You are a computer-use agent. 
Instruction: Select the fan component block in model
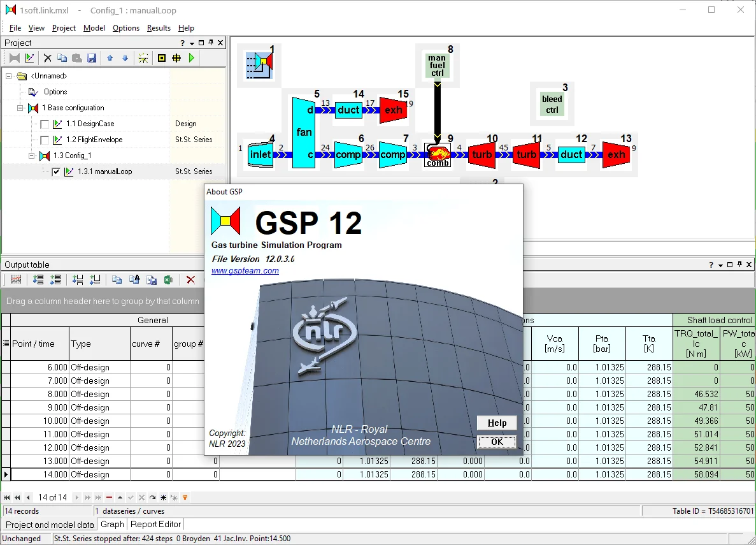point(304,133)
